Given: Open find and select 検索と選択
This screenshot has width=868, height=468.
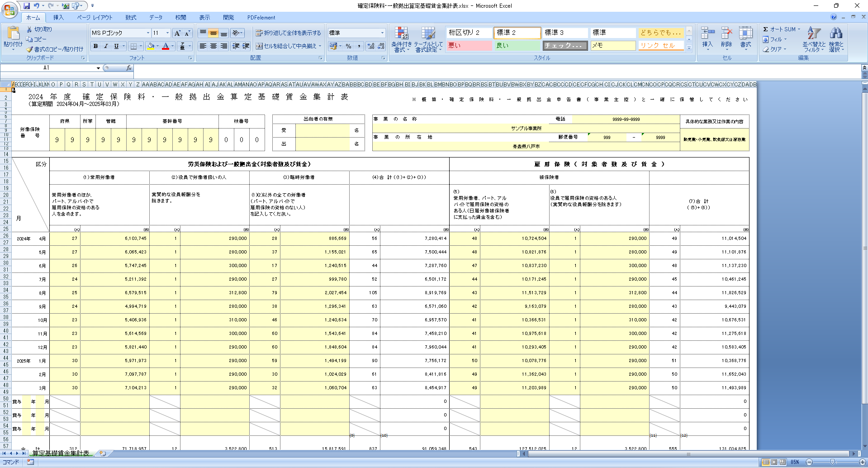Looking at the screenshot, I should click(836, 39).
